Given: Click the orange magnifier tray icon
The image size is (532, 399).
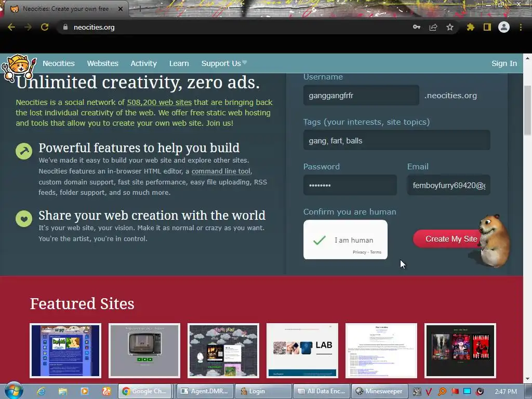Looking at the screenshot, I should pos(442,392).
